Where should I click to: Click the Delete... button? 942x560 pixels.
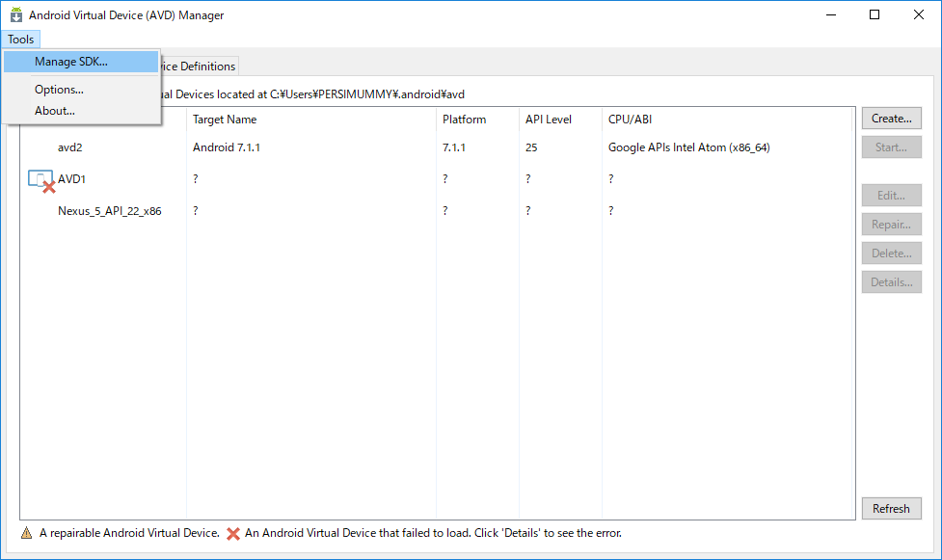point(892,253)
